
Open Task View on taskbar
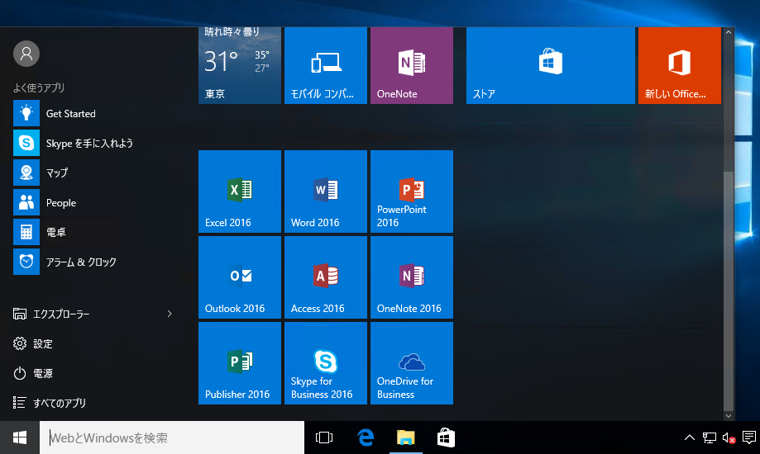point(324,438)
